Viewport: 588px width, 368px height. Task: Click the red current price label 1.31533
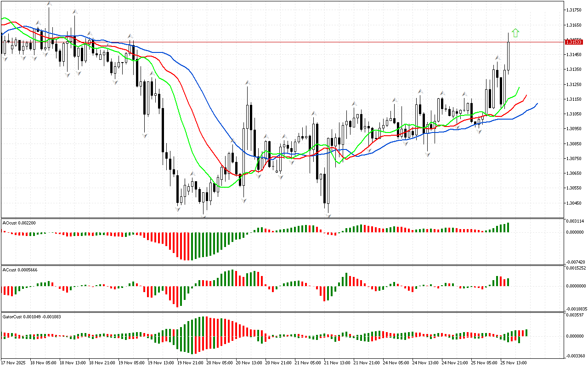574,42
